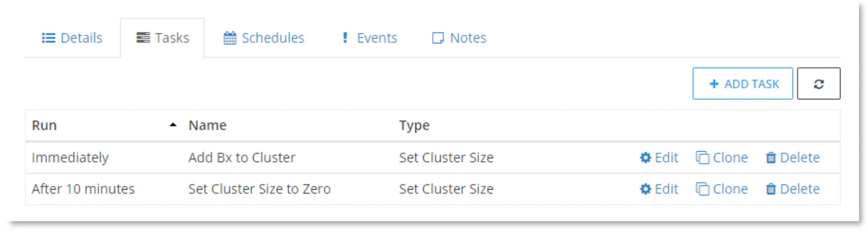The height and width of the screenshot is (232, 868).
Task: Sort by the Type column header
Action: (x=414, y=125)
